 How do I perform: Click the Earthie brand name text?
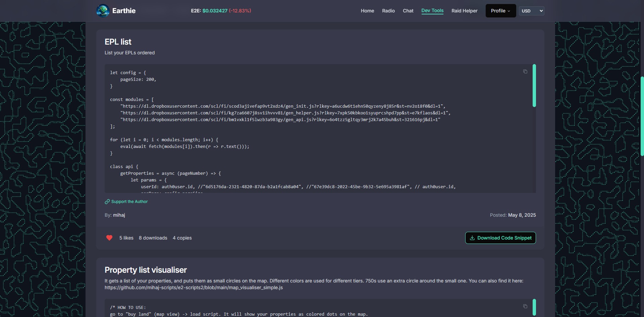click(124, 11)
